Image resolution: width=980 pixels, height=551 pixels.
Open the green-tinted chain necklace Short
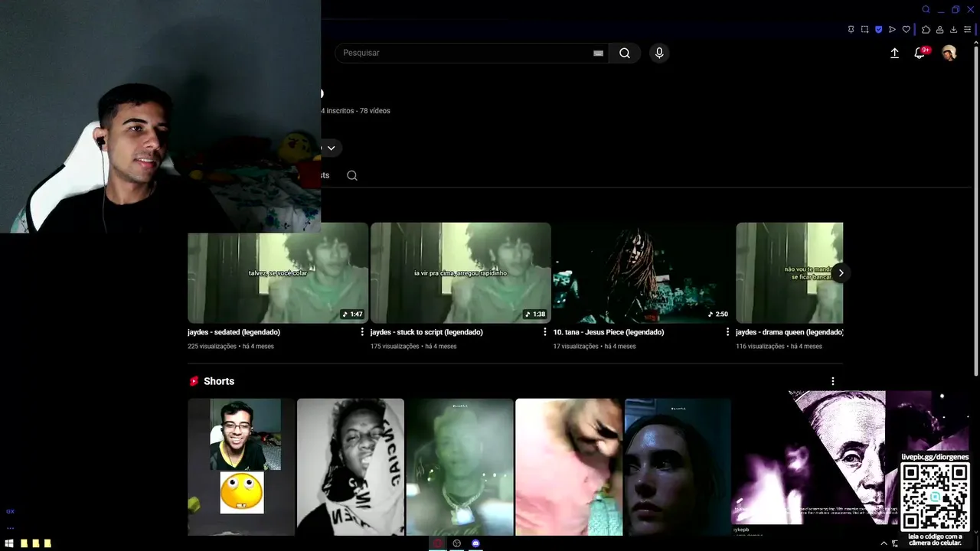coord(459,467)
